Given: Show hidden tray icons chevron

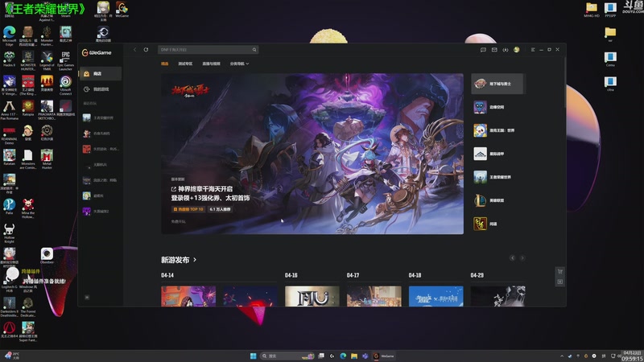Looking at the screenshot, I should click(x=561, y=356).
